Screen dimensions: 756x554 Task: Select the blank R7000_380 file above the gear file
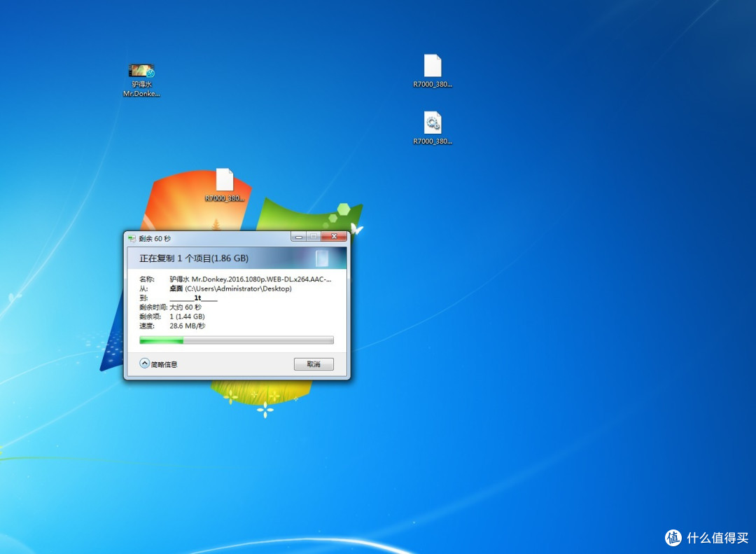click(x=433, y=71)
